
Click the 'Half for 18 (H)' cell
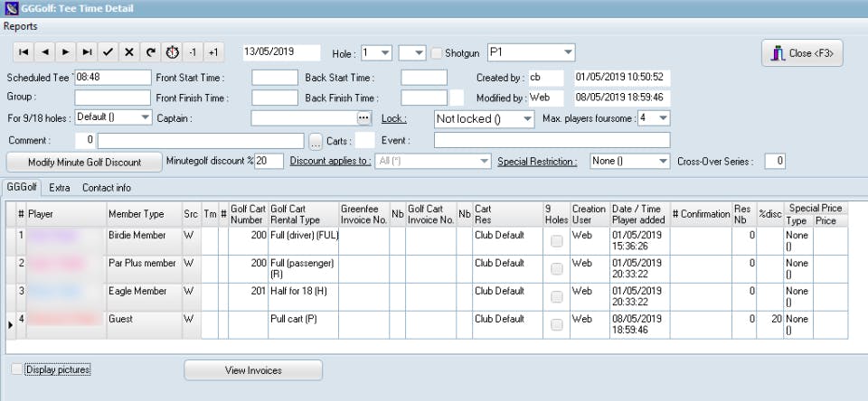(x=304, y=297)
